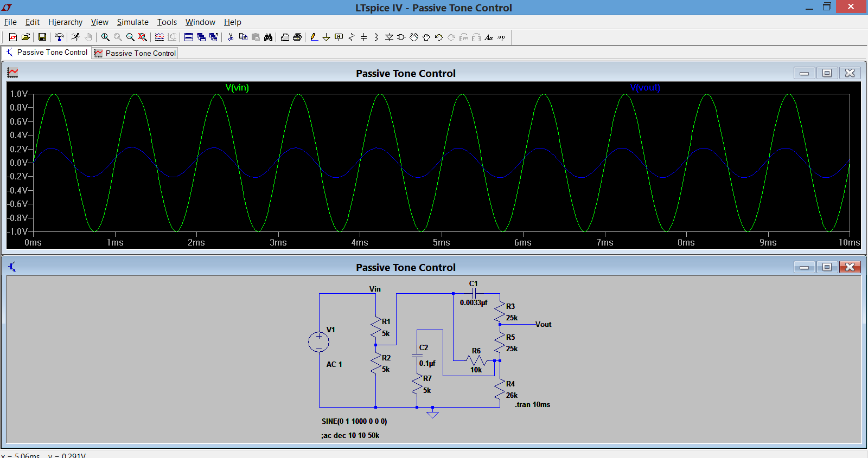Image resolution: width=868 pixels, height=458 pixels.
Task: Click the green V(vin) trace label
Action: pos(237,87)
